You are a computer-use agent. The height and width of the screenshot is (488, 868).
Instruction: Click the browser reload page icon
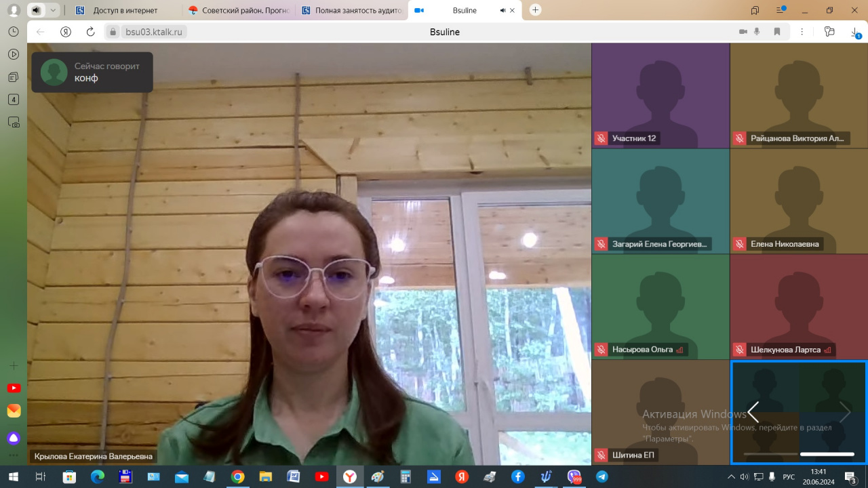click(90, 32)
